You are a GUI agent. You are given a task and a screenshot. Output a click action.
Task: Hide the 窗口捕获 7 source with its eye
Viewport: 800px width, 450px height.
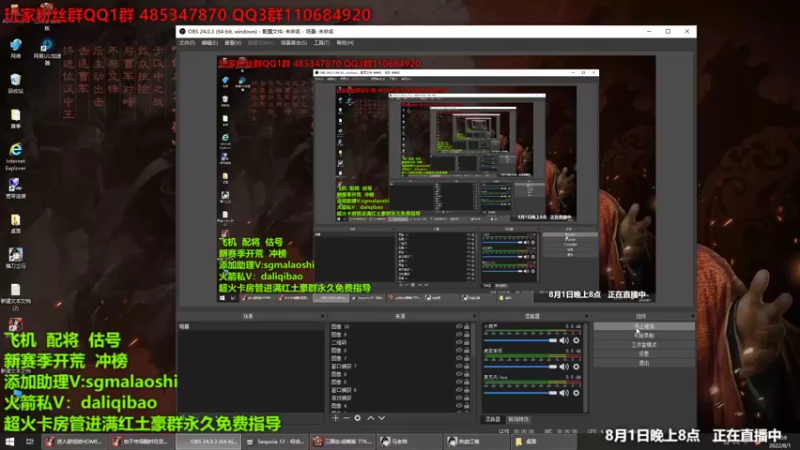point(459,366)
